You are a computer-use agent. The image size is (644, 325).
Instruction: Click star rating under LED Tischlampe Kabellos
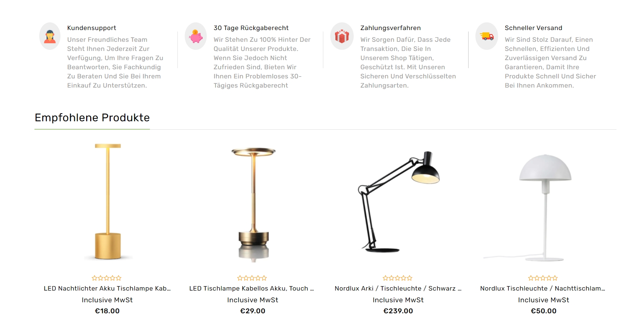pos(252,278)
